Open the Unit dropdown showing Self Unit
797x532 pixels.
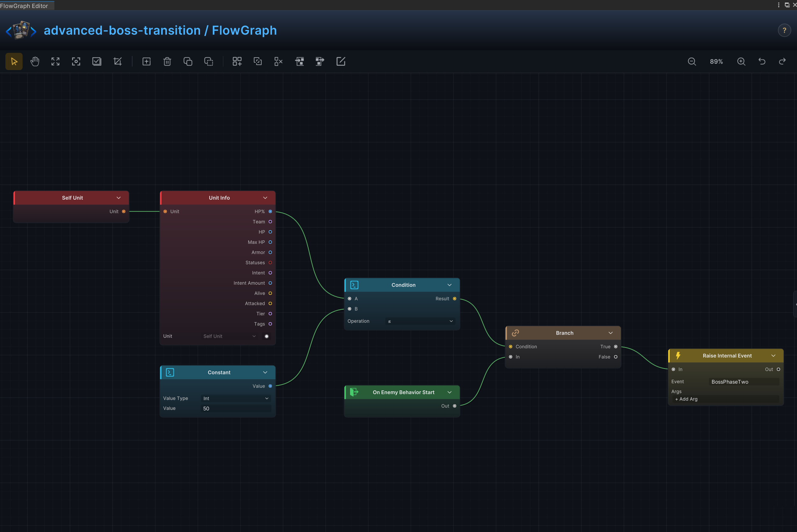229,336
